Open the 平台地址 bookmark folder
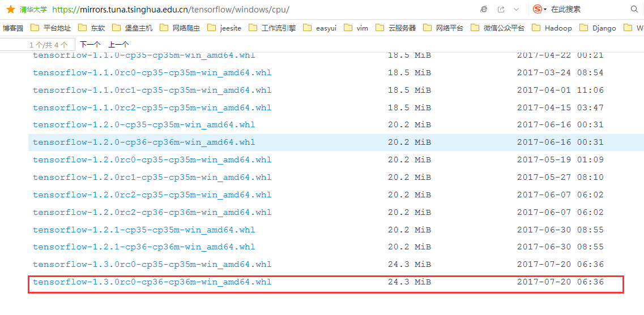 [x=51, y=28]
